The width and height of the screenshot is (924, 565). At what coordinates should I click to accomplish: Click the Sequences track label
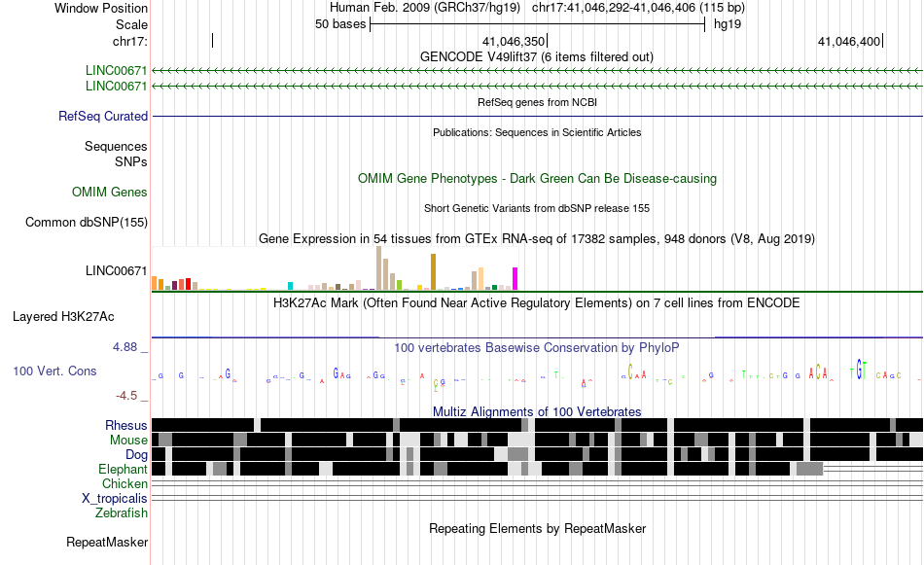coord(116,146)
